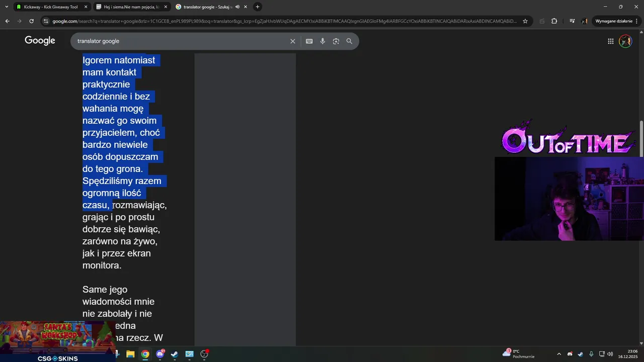Open the Google account avatar on the page
The width and height of the screenshot is (644, 362).
625,41
